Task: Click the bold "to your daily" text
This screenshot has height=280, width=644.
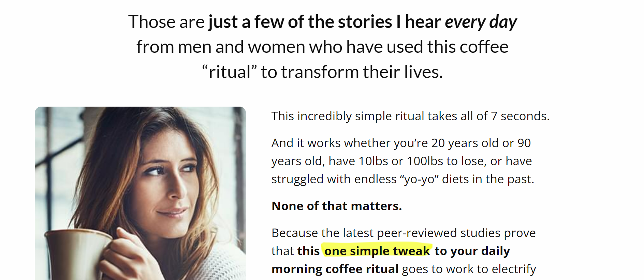Action: [472, 251]
